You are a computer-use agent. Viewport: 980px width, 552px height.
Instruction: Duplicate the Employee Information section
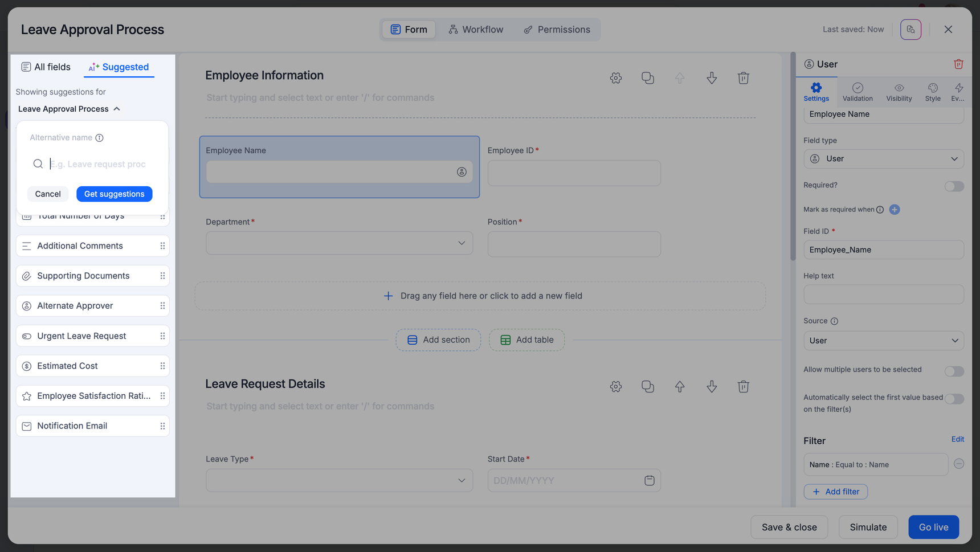[x=647, y=78]
